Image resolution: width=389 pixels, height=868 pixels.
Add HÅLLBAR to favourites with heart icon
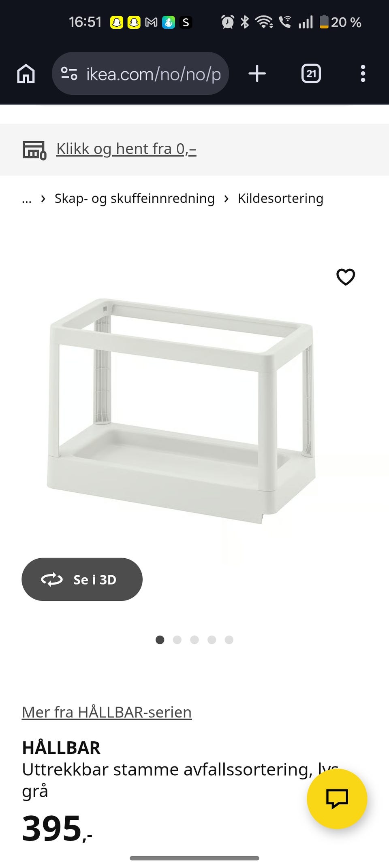tap(346, 277)
